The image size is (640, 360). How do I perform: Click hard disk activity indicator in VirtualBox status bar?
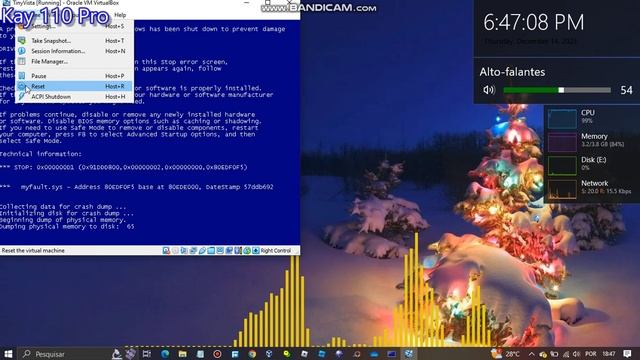coord(166,250)
